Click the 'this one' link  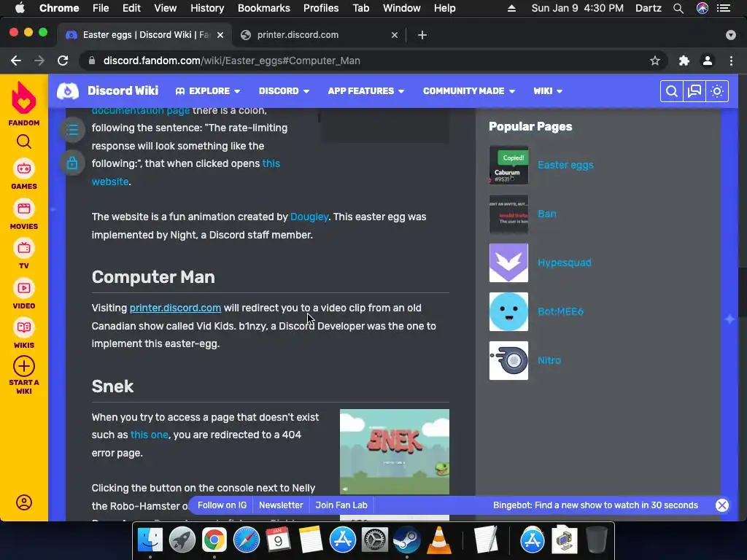coord(149,435)
